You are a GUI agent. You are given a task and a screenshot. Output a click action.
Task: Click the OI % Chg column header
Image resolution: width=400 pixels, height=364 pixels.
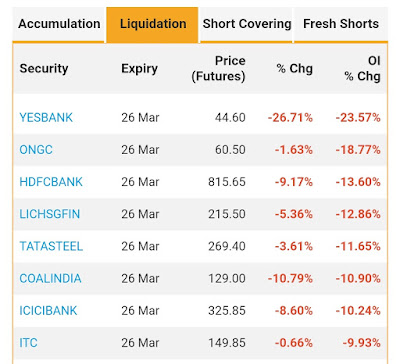[362, 68]
